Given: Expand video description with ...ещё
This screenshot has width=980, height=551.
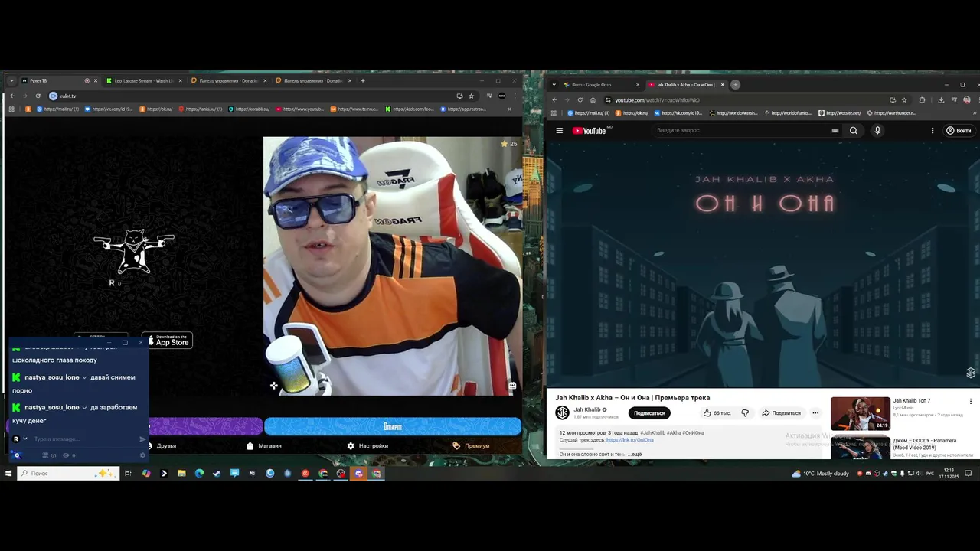Looking at the screenshot, I should click(x=635, y=455).
